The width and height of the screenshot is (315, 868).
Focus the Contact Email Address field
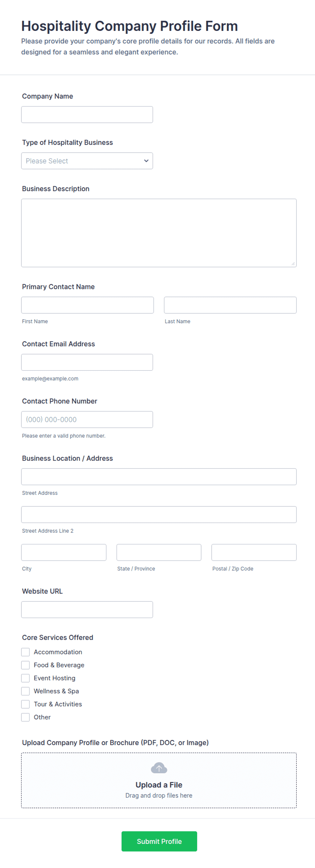(x=87, y=362)
